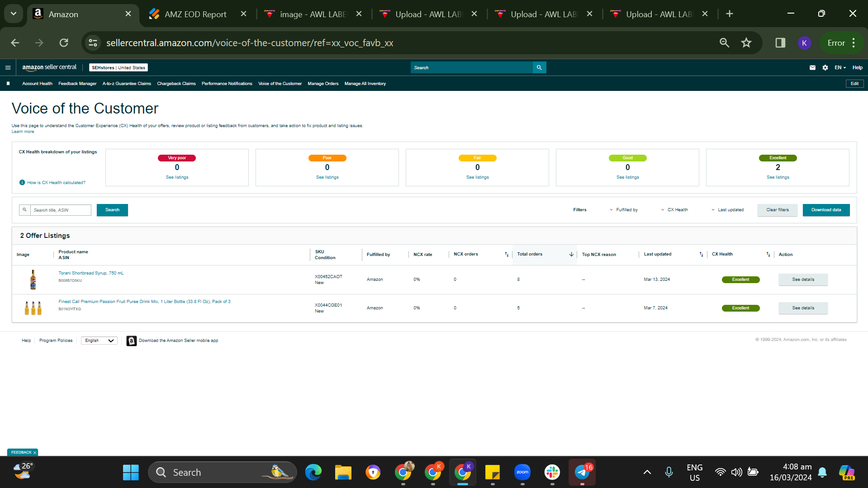Image resolution: width=868 pixels, height=488 pixels.
Task: See details for Torani Shortbread Syrup
Action: pyautogui.click(x=803, y=280)
